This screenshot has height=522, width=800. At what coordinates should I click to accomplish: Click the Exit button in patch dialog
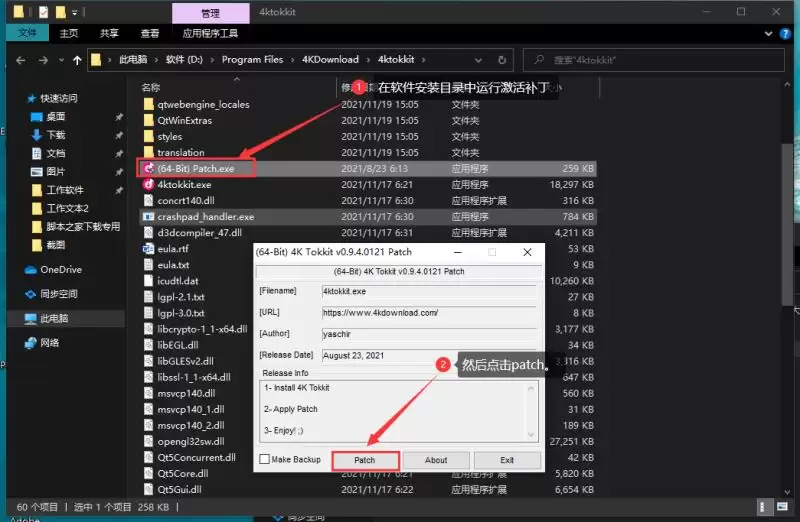pos(507,460)
